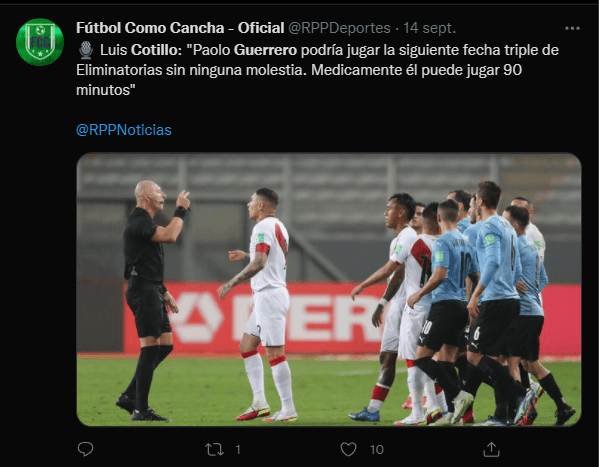This screenshot has width=599, height=467.
Task: Click the tweet text ending 'minutos"'
Action: 106,90
